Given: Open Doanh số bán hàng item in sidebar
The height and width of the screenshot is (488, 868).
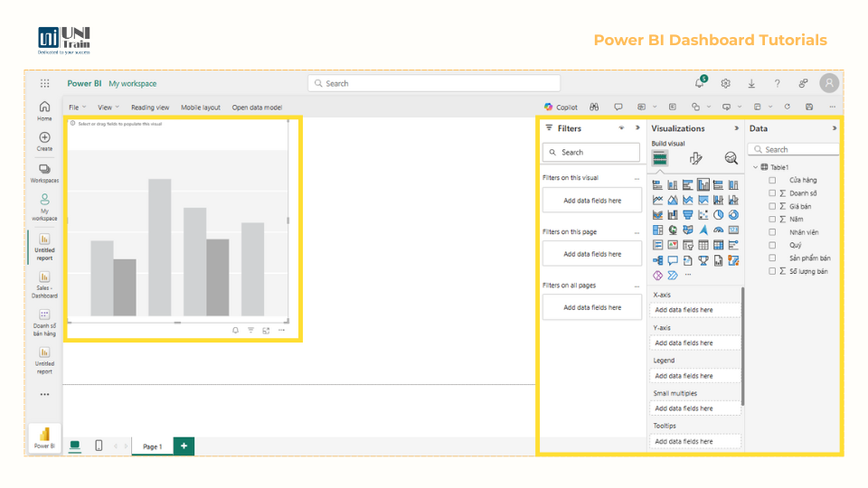Looking at the screenshot, I should [45, 323].
